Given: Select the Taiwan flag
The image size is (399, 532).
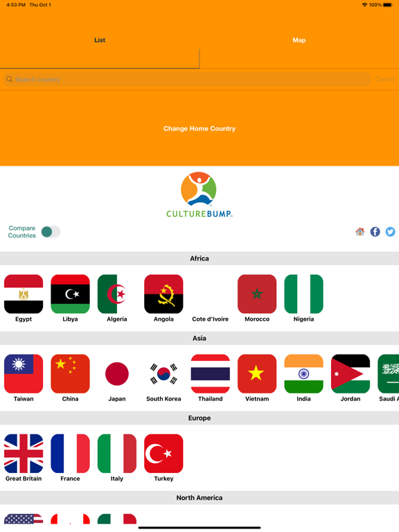Looking at the screenshot, I should 24,373.
